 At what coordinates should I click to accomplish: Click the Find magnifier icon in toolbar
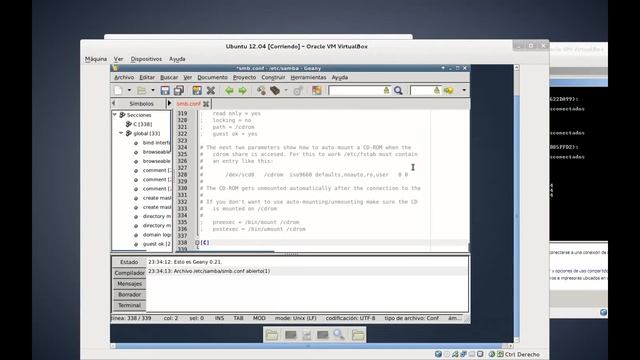click(398, 90)
